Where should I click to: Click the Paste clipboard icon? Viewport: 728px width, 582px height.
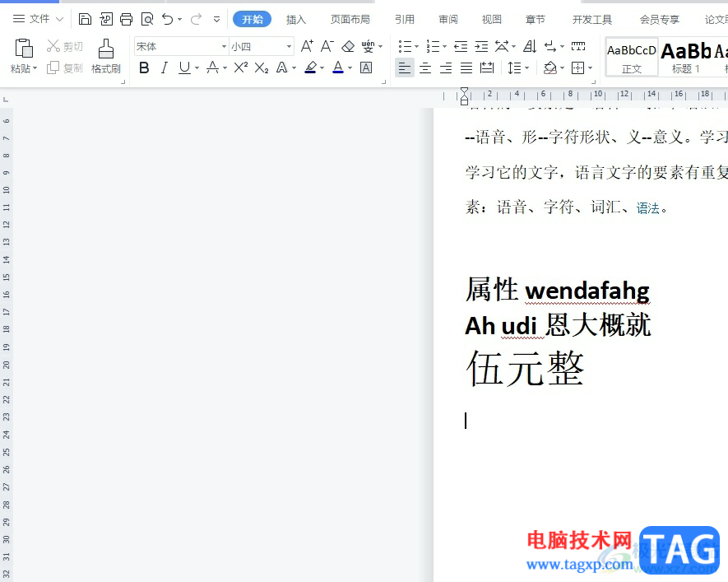pos(24,49)
